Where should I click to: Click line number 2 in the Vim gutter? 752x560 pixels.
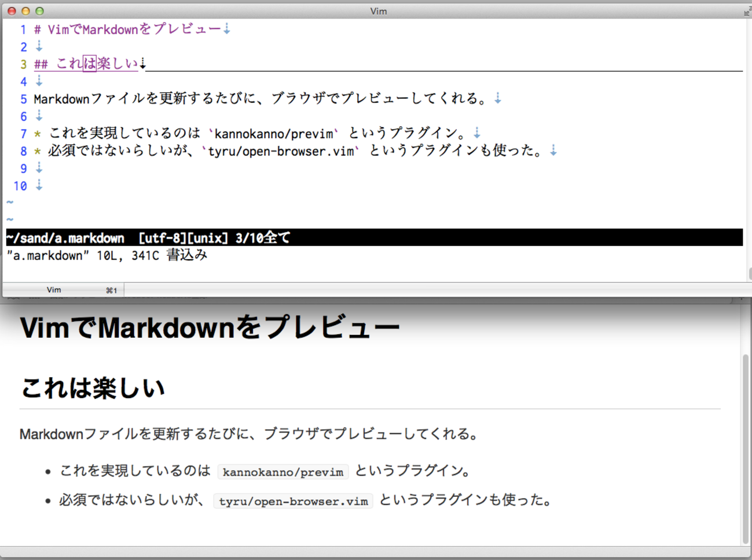(x=23, y=47)
